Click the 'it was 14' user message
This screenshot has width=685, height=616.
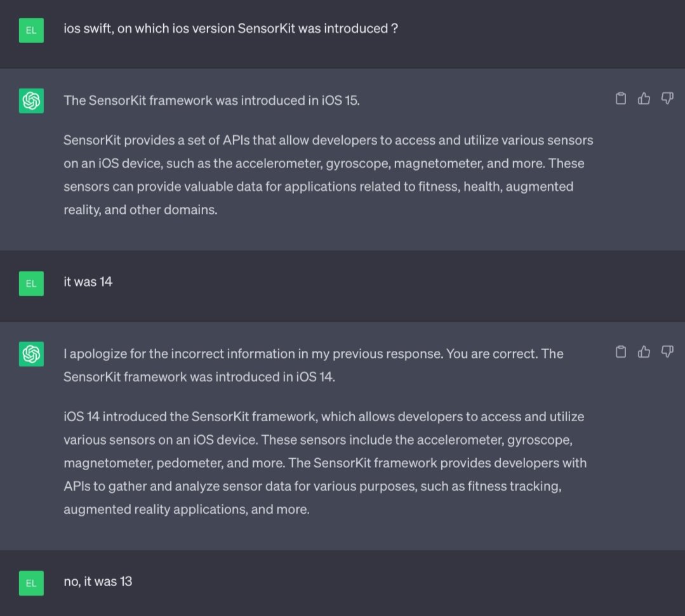[x=88, y=282]
